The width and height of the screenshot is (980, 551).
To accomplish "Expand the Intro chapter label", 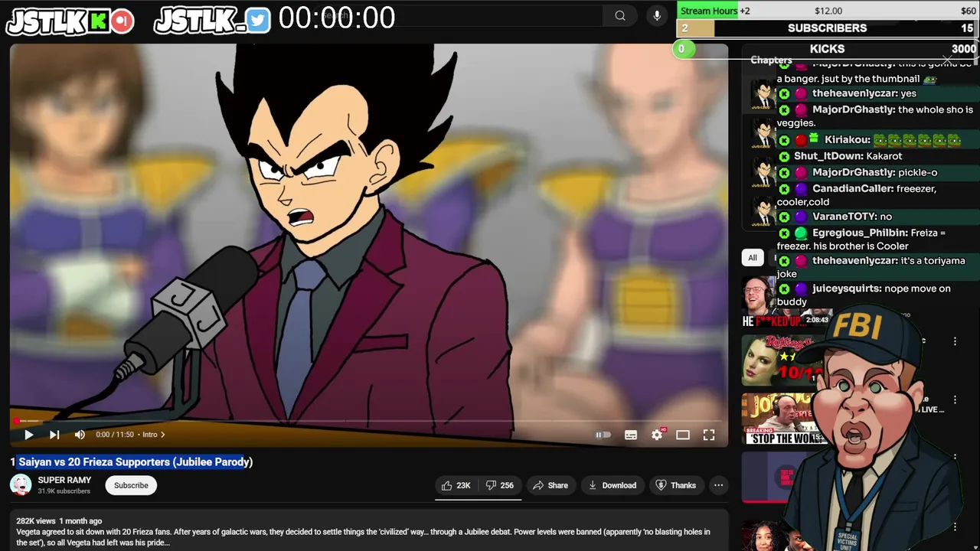I will pyautogui.click(x=153, y=435).
